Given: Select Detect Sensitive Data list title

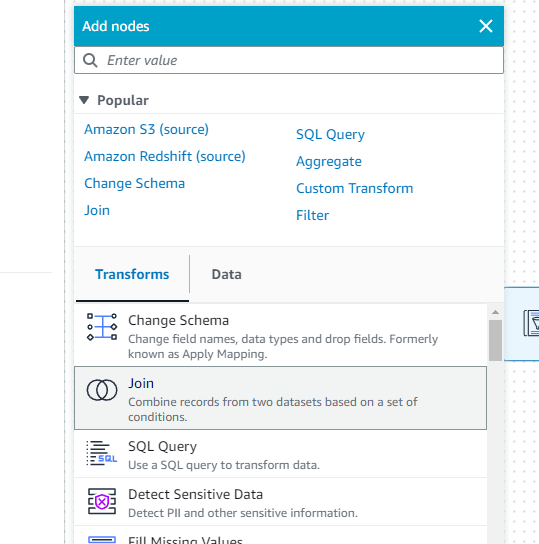Looking at the screenshot, I should [196, 494].
